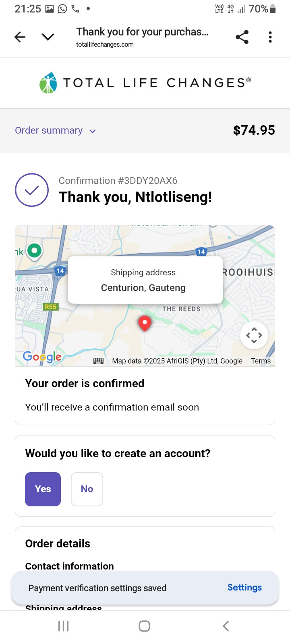Viewport: 290px width, 644px height.
Task: Minimize the custom tab with the down chevron
Action: 48,37
